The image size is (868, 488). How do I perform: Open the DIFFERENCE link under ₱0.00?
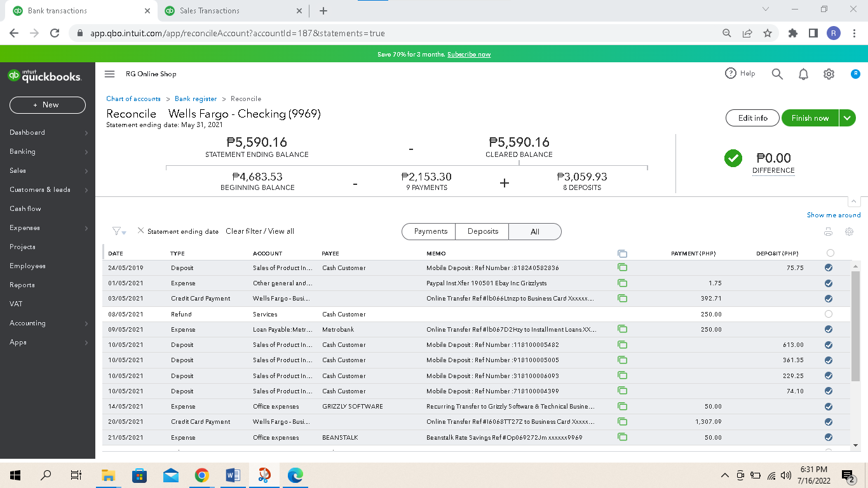point(773,170)
